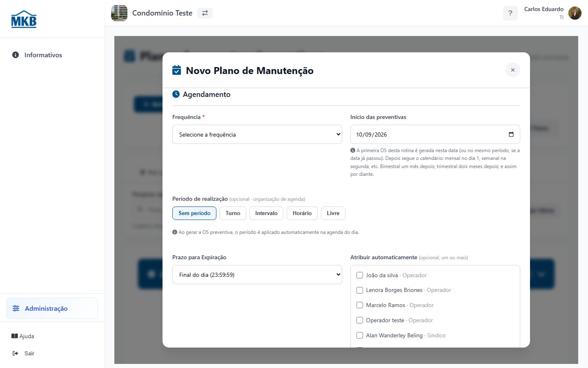This screenshot has width=588, height=368.
Task: Click the Carlos Eduardo profile avatar
Action: coord(575,13)
